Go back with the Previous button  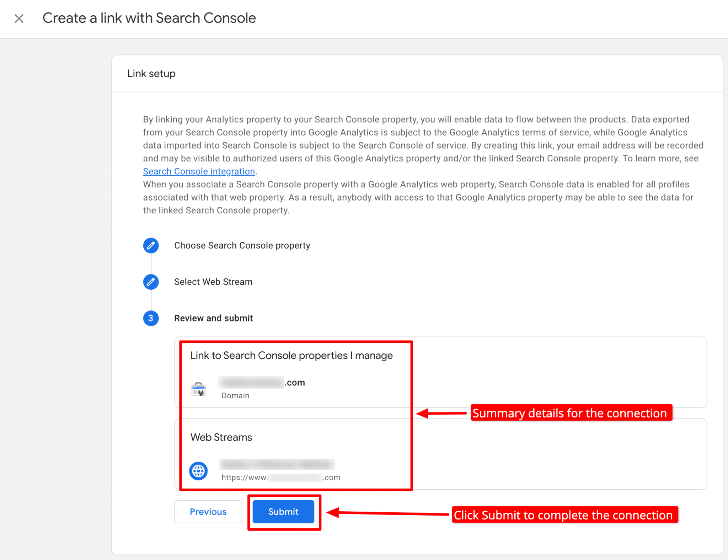pos(208,512)
